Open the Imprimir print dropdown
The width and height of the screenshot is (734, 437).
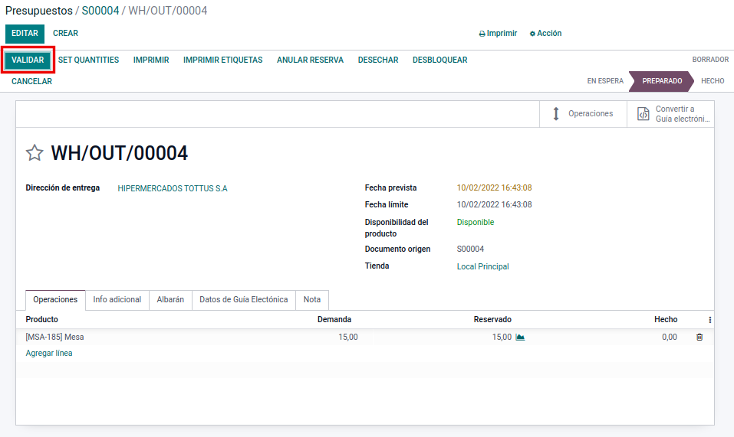[498, 33]
